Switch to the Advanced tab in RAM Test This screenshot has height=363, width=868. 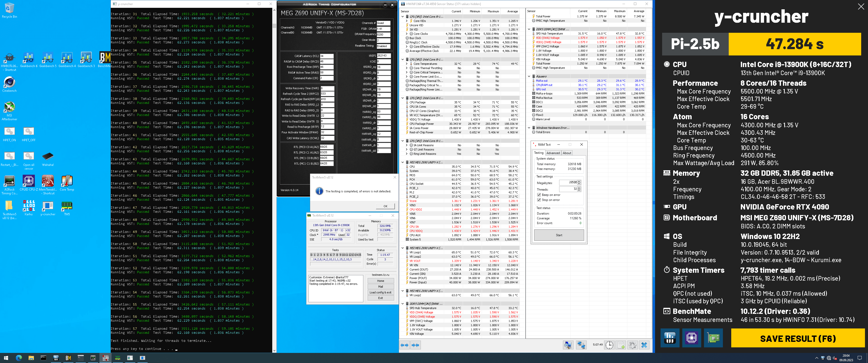point(553,153)
